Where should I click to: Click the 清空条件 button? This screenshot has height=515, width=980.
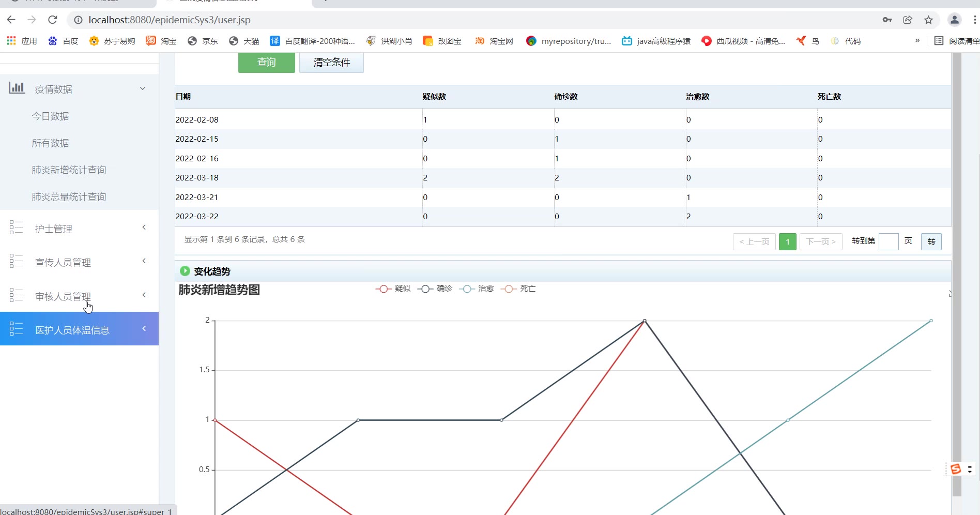tap(331, 63)
